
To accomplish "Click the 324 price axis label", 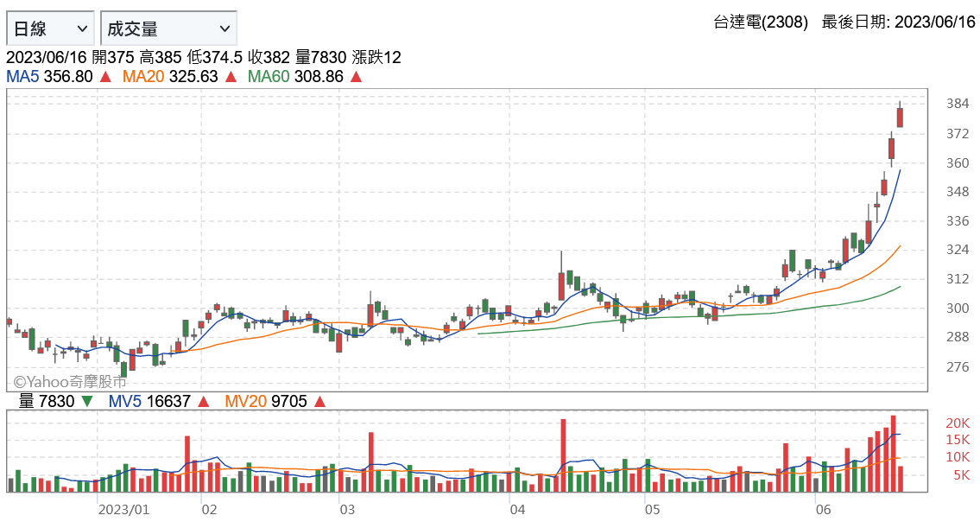I will click(x=958, y=250).
